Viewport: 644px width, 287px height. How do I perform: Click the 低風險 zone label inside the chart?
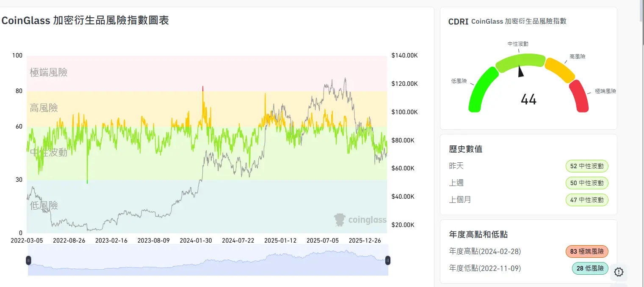coord(44,206)
